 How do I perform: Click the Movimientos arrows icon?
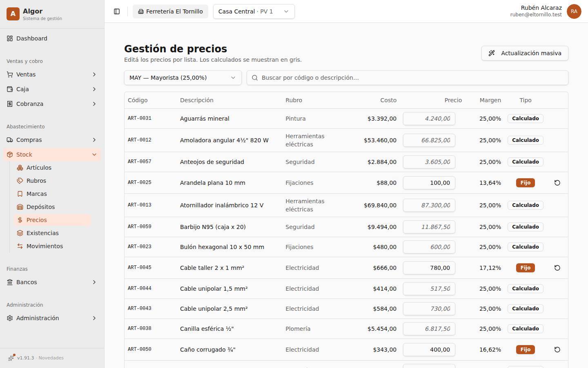(x=20, y=246)
